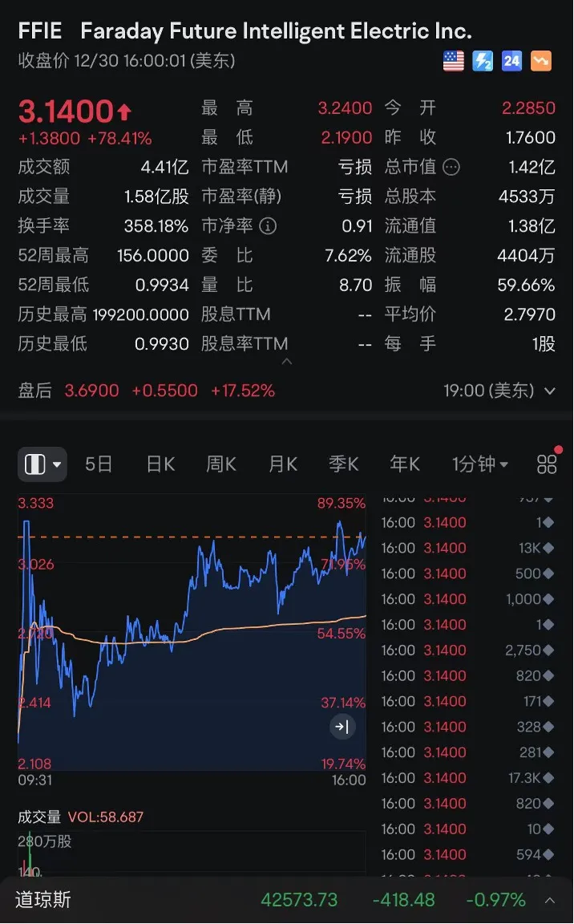Tap the 52周最高 156.0000 value
The height and width of the screenshot is (924, 574).
[x=153, y=256]
